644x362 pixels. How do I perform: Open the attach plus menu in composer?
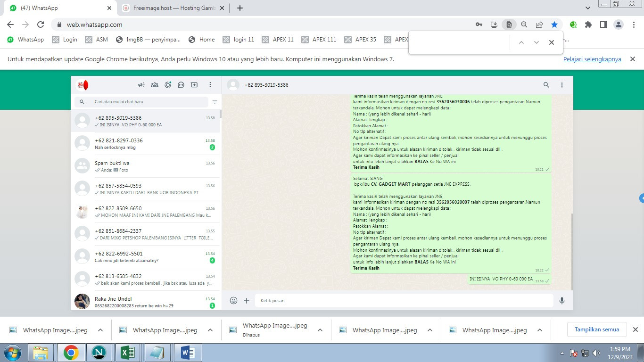pyautogui.click(x=247, y=300)
